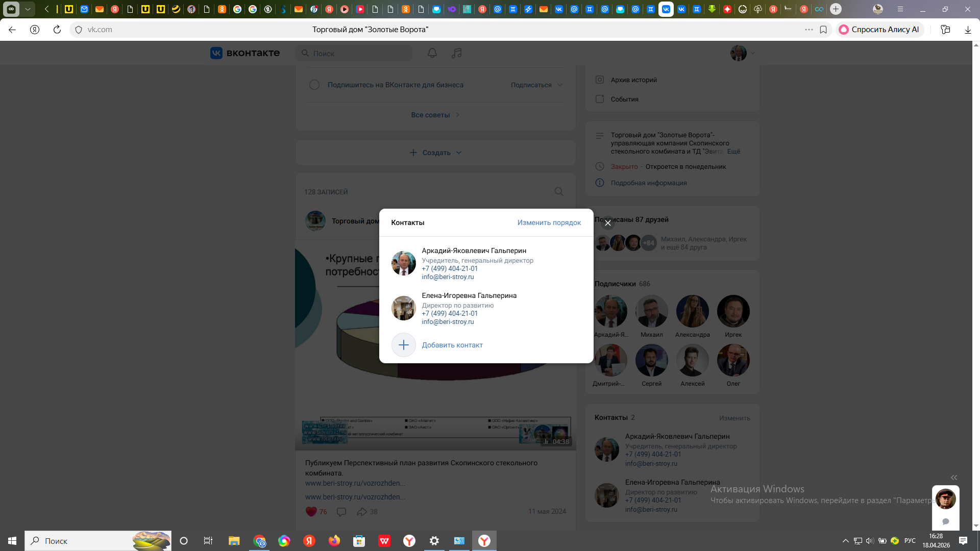Click Аркадий's email info@beri-stroy.ru in popup

(448, 277)
